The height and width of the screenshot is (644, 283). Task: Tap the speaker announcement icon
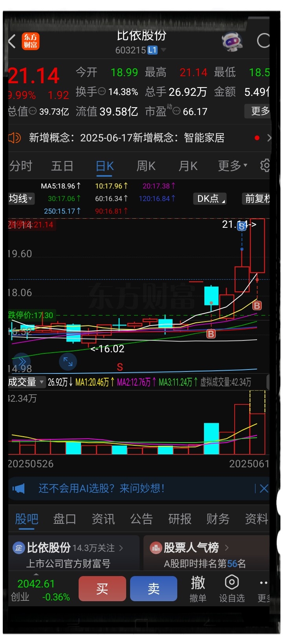15,138
